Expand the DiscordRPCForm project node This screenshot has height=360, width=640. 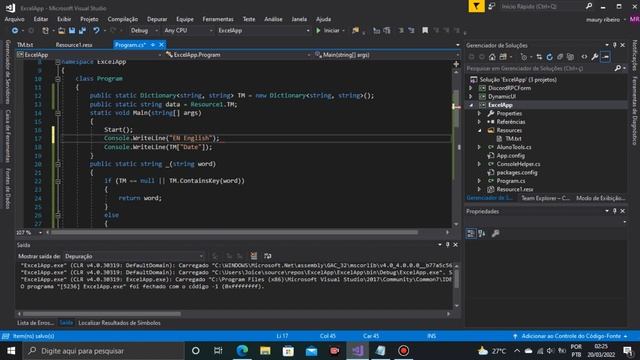471,88
